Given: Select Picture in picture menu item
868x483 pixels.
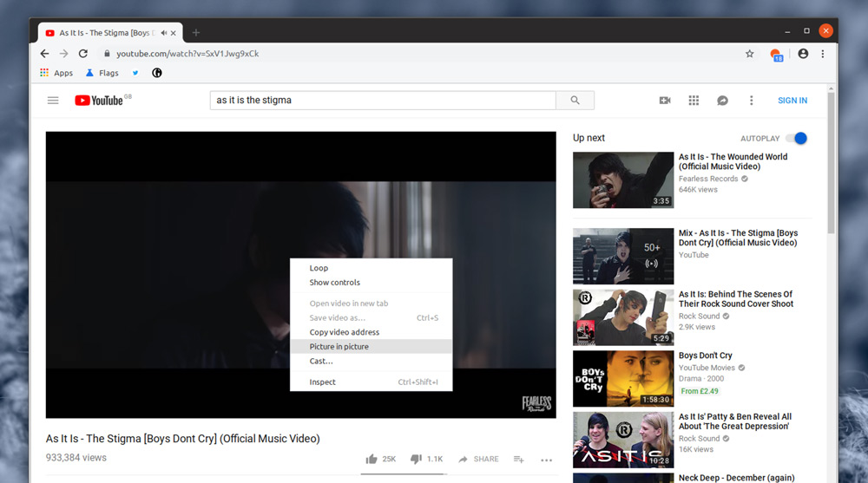Looking at the screenshot, I should click(x=339, y=347).
